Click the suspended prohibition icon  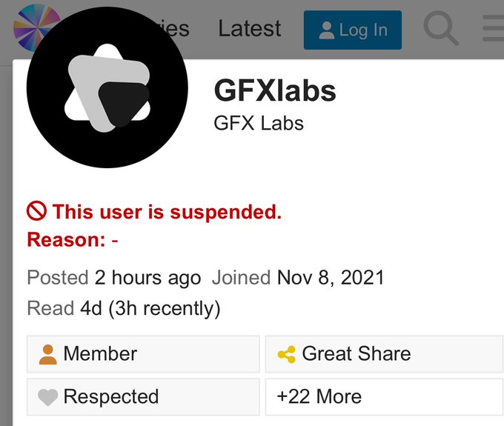pos(37,212)
